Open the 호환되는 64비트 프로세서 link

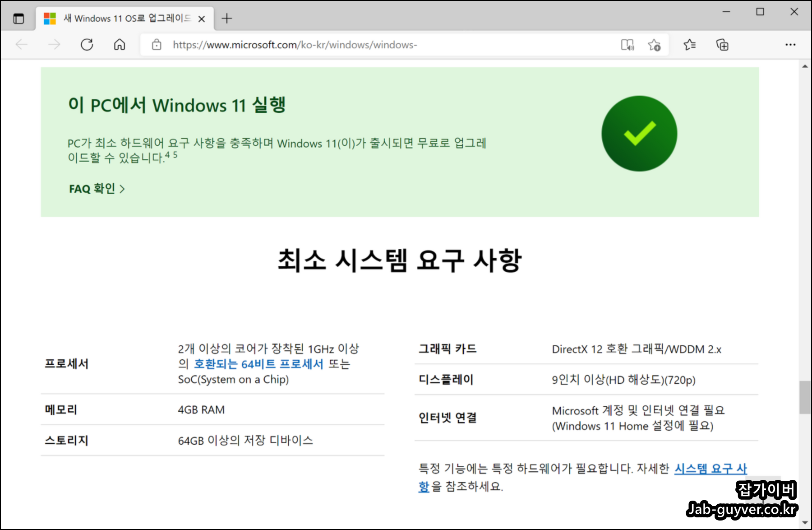(x=258, y=364)
